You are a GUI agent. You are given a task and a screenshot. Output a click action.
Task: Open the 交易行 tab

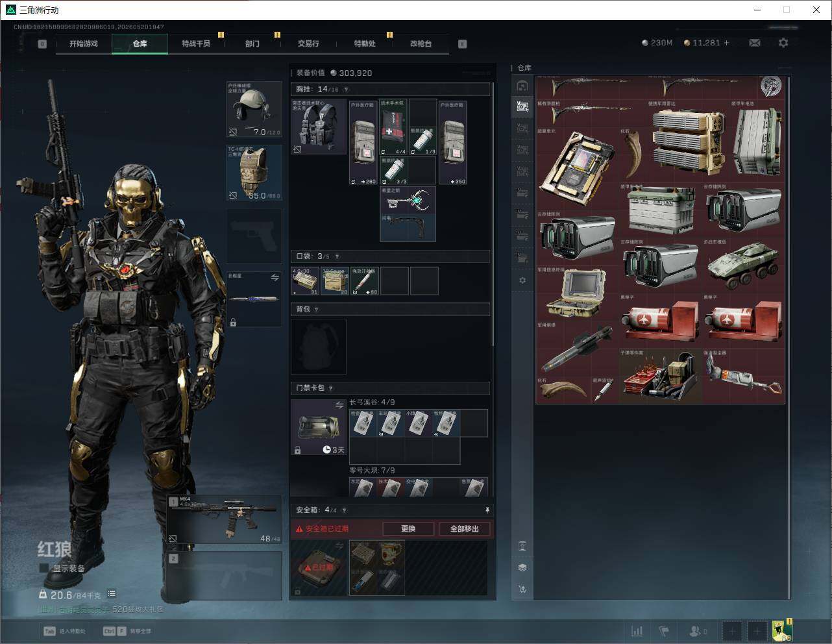[x=308, y=43]
